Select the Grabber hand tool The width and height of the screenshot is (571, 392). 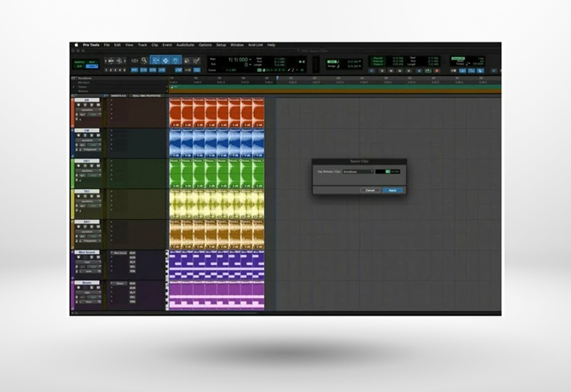coord(176,61)
